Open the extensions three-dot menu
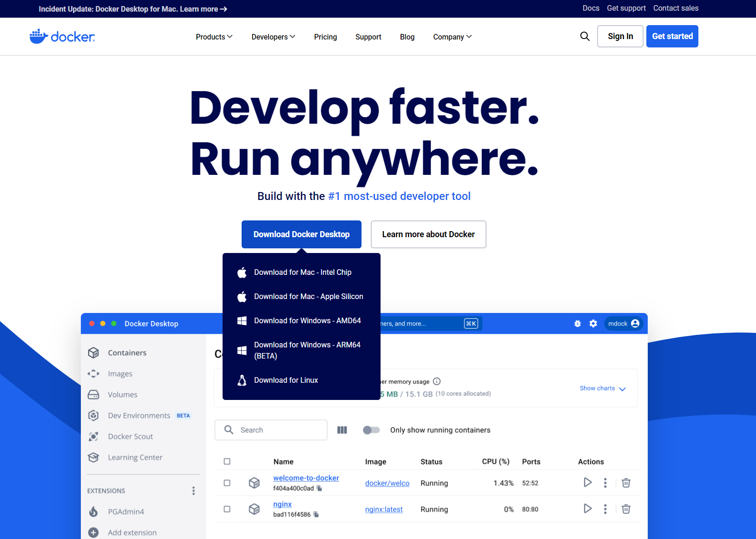 coord(193,491)
